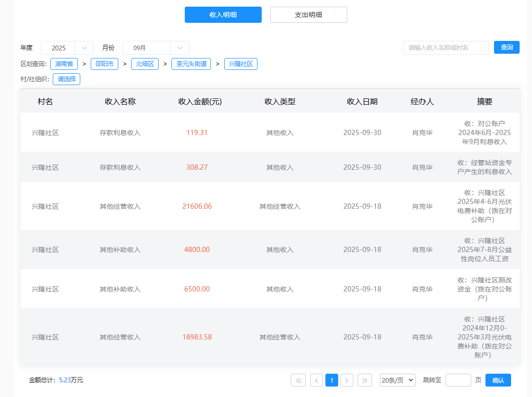Click the 查询 search button
The image size is (532, 397).
coord(507,48)
